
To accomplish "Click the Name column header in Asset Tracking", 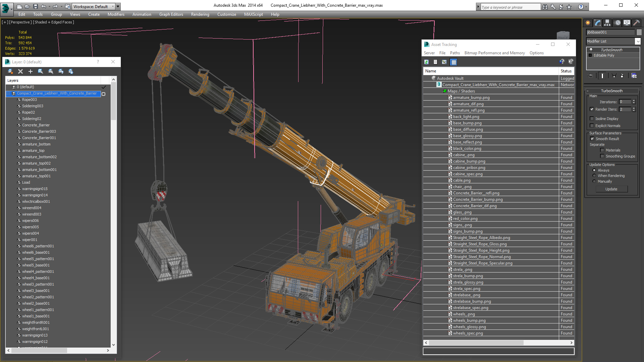I will [491, 71].
